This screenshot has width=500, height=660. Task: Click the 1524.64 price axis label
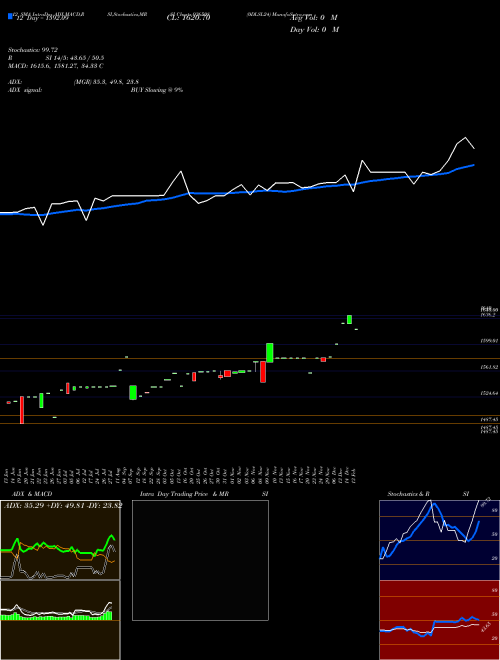[490, 393]
